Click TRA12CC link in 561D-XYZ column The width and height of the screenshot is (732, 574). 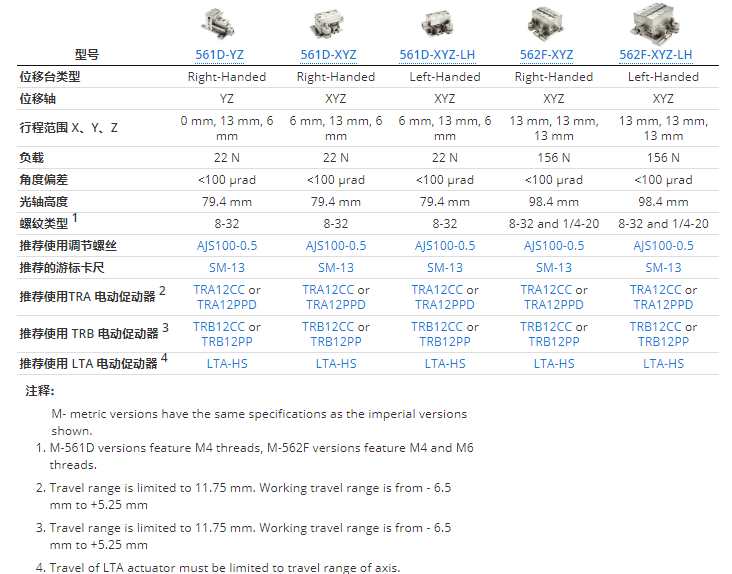tap(328, 290)
